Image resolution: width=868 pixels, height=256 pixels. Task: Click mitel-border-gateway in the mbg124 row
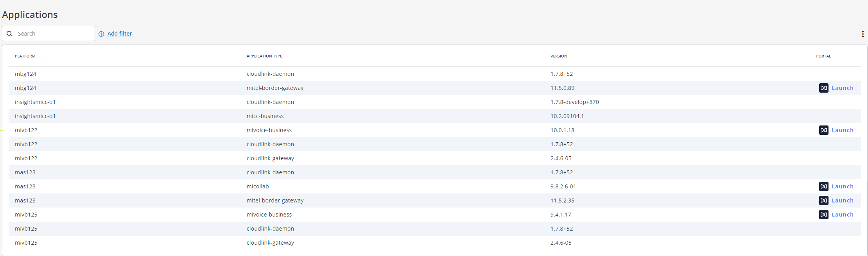click(x=275, y=88)
